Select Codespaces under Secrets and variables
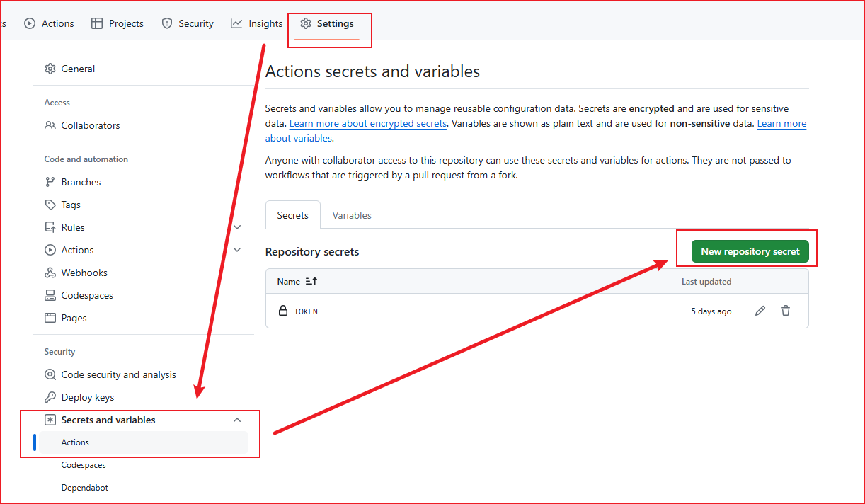The width and height of the screenshot is (865, 504). point(84,465)
